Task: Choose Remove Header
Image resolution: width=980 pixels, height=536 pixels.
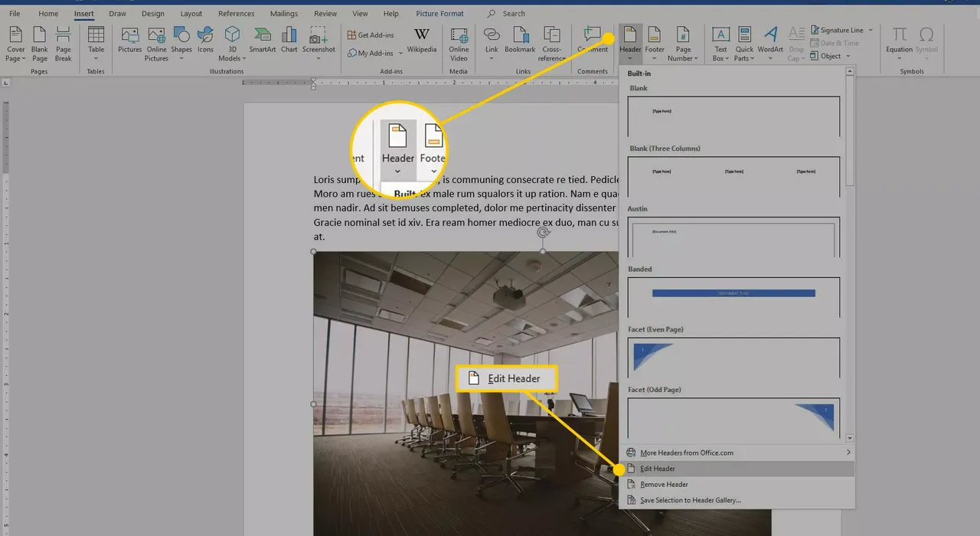Action: (x=663, y=484)
